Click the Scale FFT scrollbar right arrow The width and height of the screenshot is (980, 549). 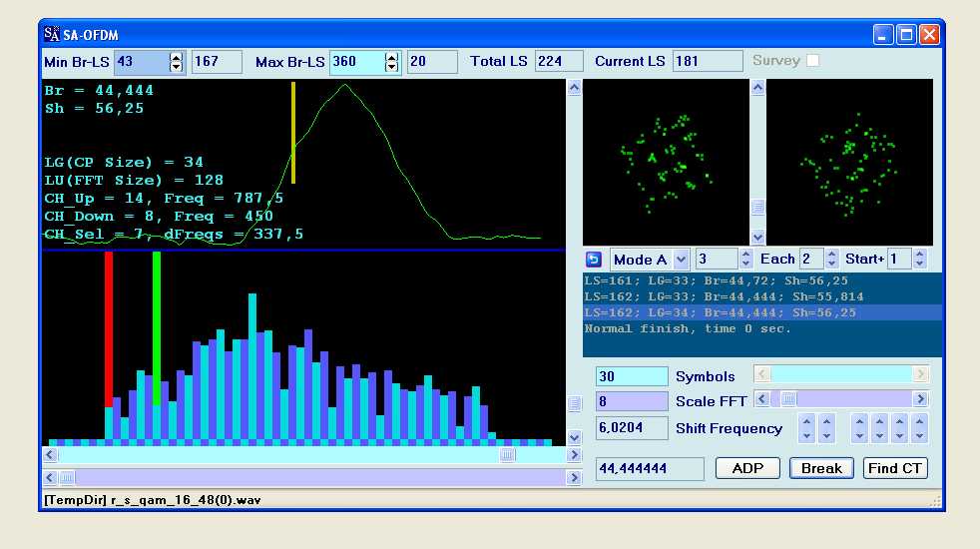[x=920, y=399]
